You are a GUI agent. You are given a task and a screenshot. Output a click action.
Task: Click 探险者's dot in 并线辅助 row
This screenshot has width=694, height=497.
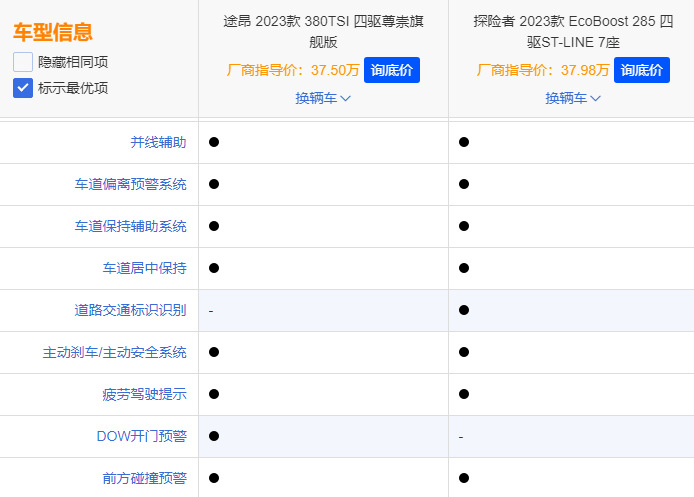[x=464, y=142]
